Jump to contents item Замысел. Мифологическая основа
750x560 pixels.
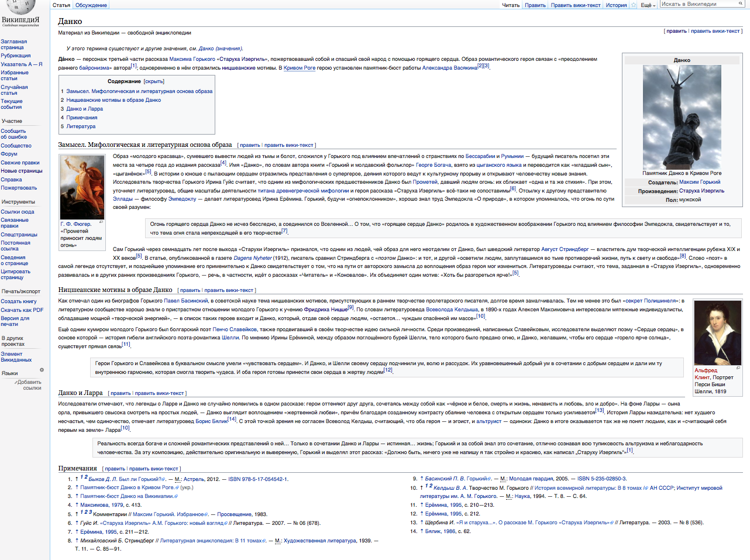pyautogui.click(x=139, y=91)
